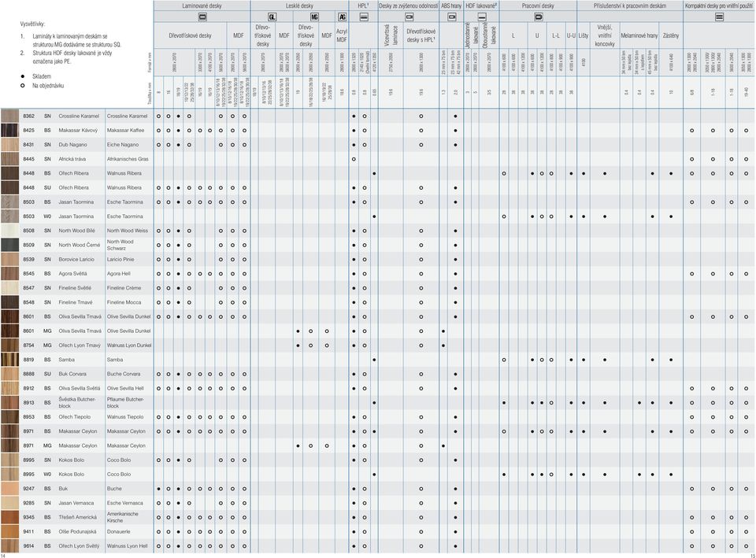The width and height of the screenshot is (756, 558).
Task: Select the 8431 Dub Nagano decor swatch
Action: pos(9,145)
